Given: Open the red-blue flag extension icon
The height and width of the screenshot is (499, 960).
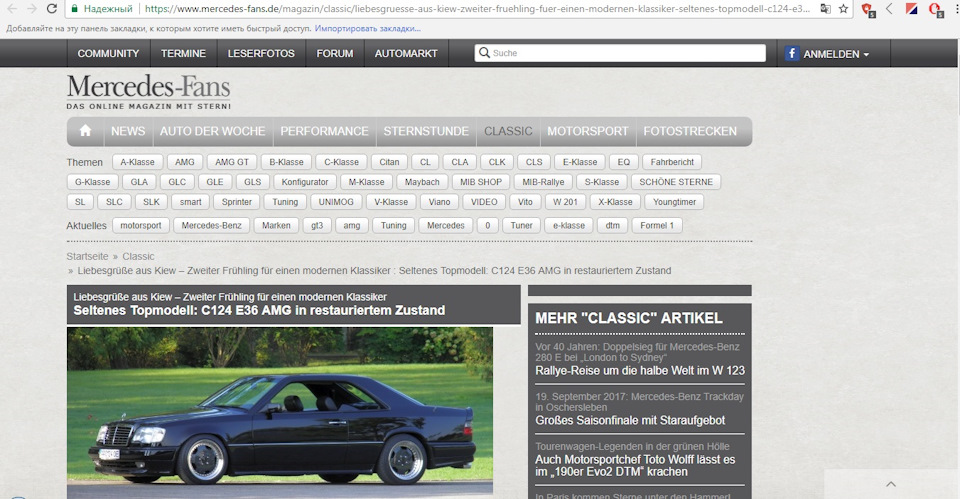Looking at the screenshot, I should coord(911,9).
